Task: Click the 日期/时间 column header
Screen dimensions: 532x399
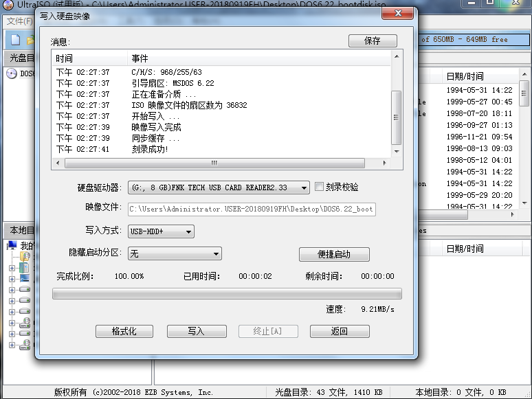Action: coord(465,76)
